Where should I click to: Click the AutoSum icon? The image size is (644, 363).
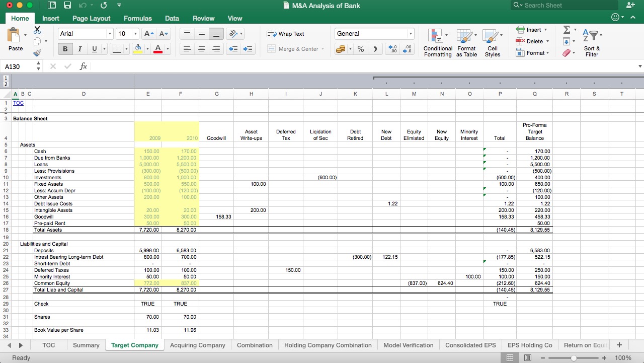click(x=567, y=30)
